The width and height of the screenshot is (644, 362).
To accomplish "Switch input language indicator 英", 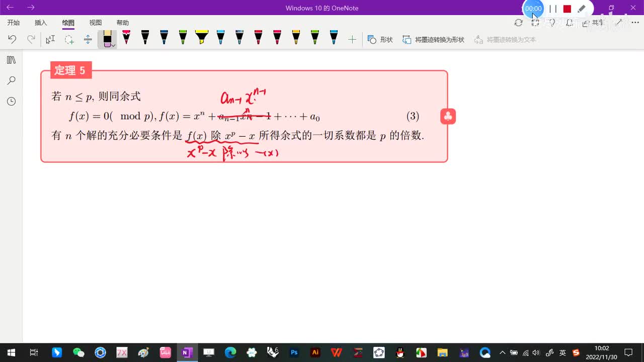I will (562, 352).
